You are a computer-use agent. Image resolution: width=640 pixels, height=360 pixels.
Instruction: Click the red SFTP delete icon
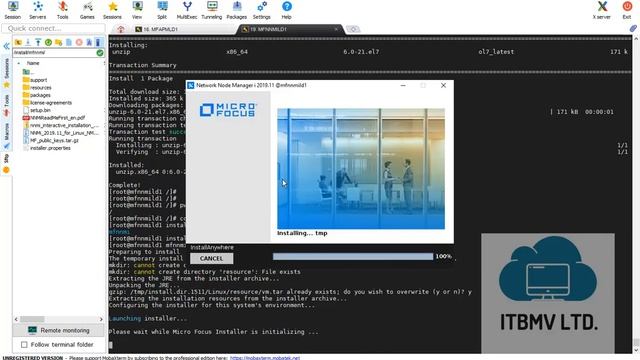(x=79, y=42)
